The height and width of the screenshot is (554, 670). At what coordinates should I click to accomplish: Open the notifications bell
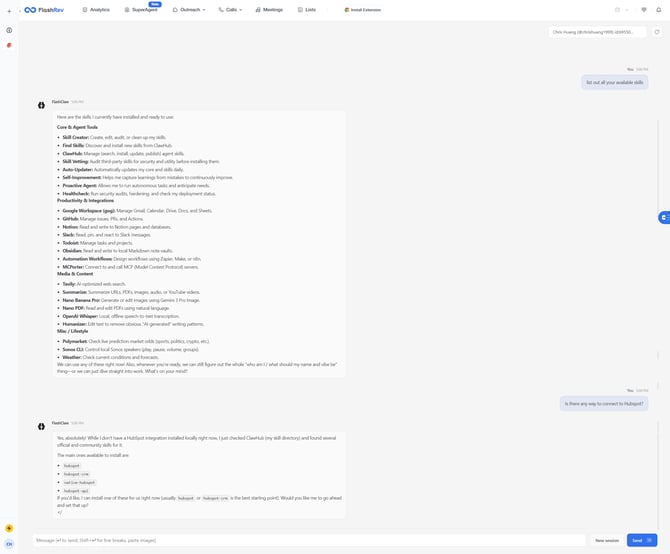(658, 10)
